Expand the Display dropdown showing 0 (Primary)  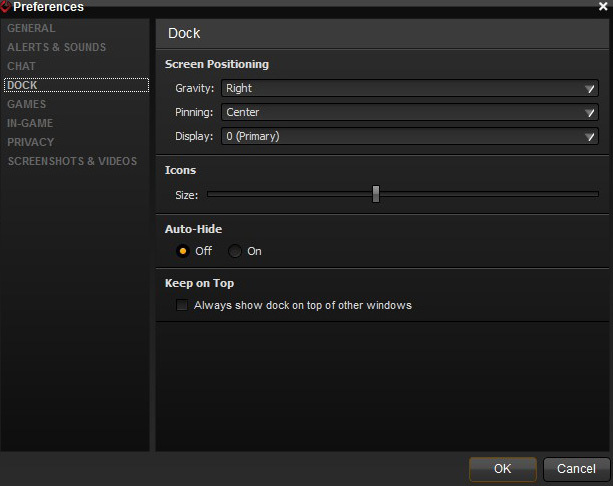point(410,136)
